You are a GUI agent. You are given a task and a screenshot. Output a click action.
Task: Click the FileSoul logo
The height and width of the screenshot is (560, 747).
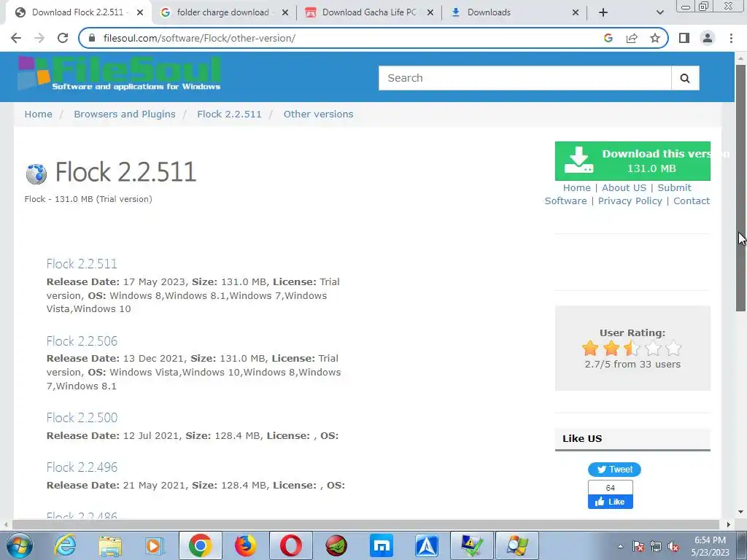pos(120,74)
